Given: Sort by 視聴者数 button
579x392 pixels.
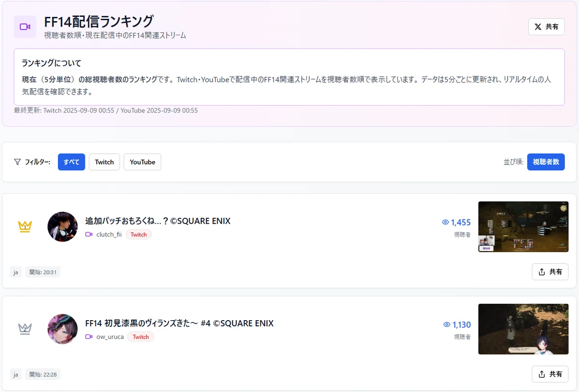Looking at the screenshot, I should pyautogui.click(x=546, y=162).
